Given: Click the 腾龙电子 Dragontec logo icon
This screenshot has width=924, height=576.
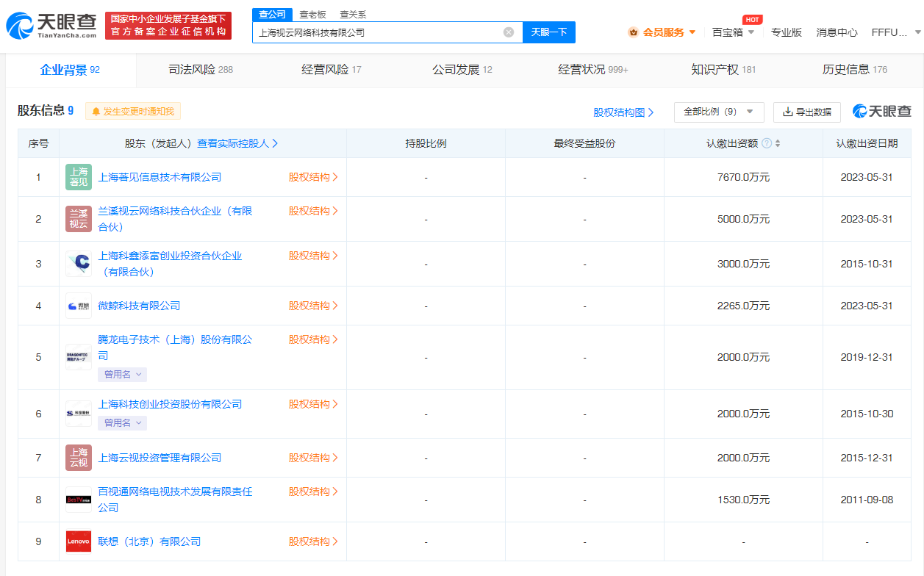Looking at the screenshot, I should point(79,357).
